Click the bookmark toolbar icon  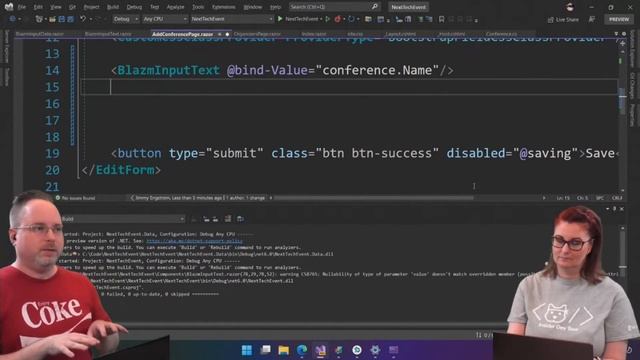click(x=441, y=19)
